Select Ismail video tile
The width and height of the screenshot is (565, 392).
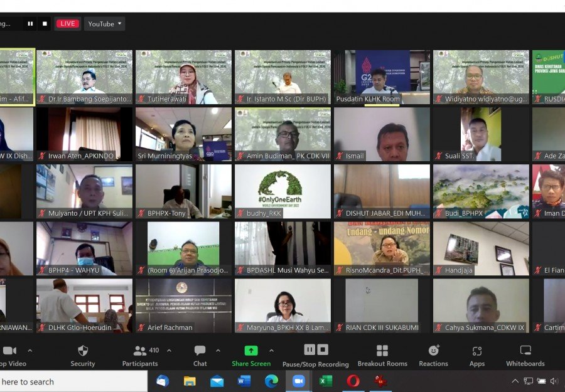pos(382,134)
